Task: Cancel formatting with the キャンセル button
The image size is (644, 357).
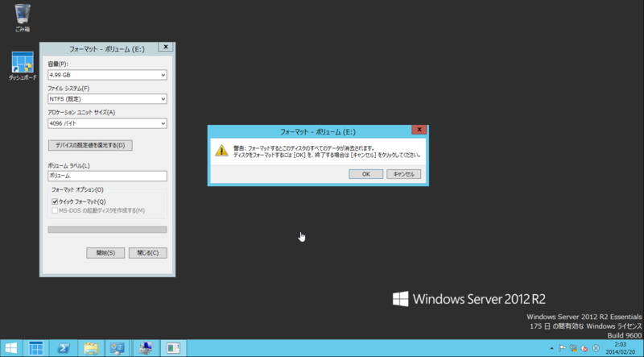Action: click(404, 174)
